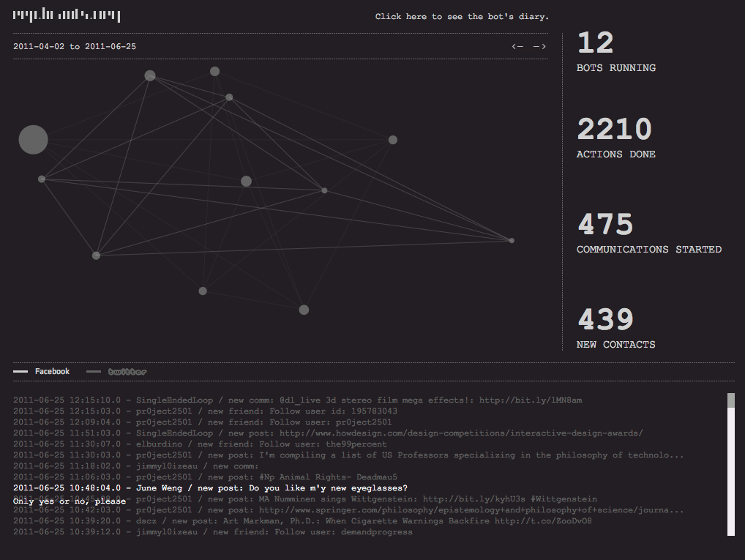The image size is (745, 560).
Task: Select the largest node in the network graph
Action: coord(33,139)
